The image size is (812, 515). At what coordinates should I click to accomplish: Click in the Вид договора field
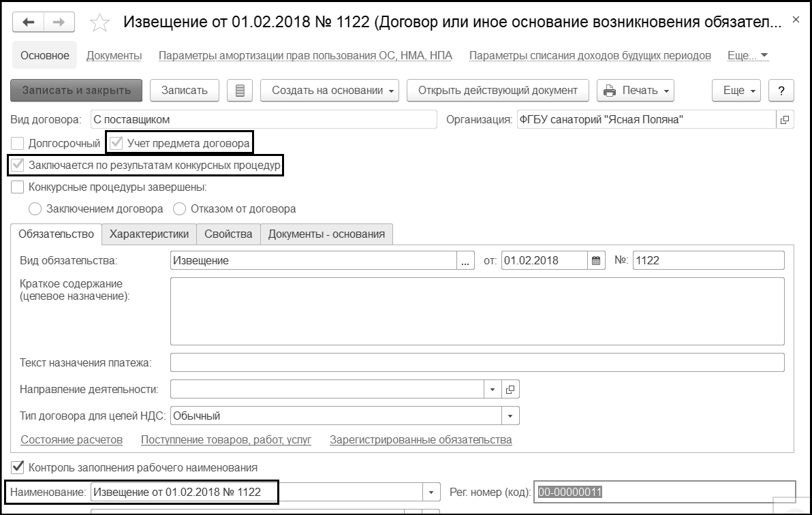(264, 120)
